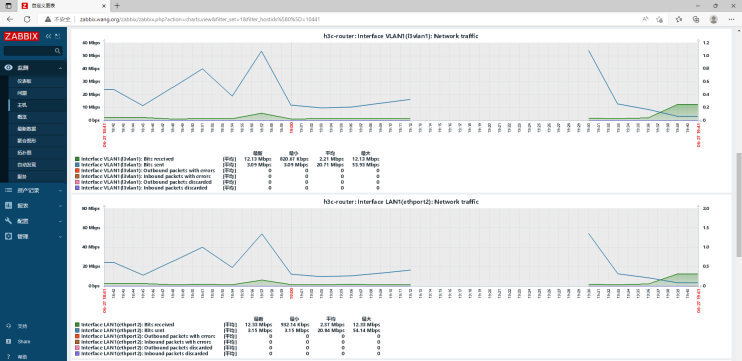Open 概览 in monitoring submenu

[x=22, y=117]
